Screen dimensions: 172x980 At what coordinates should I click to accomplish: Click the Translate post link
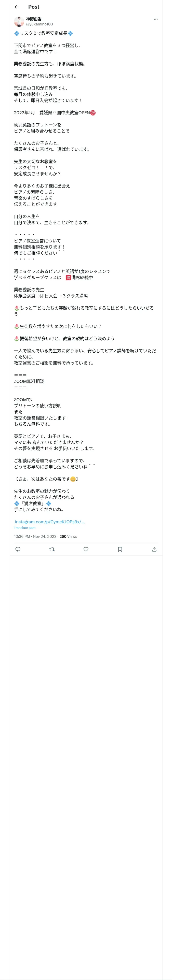[x=25, y=528]
